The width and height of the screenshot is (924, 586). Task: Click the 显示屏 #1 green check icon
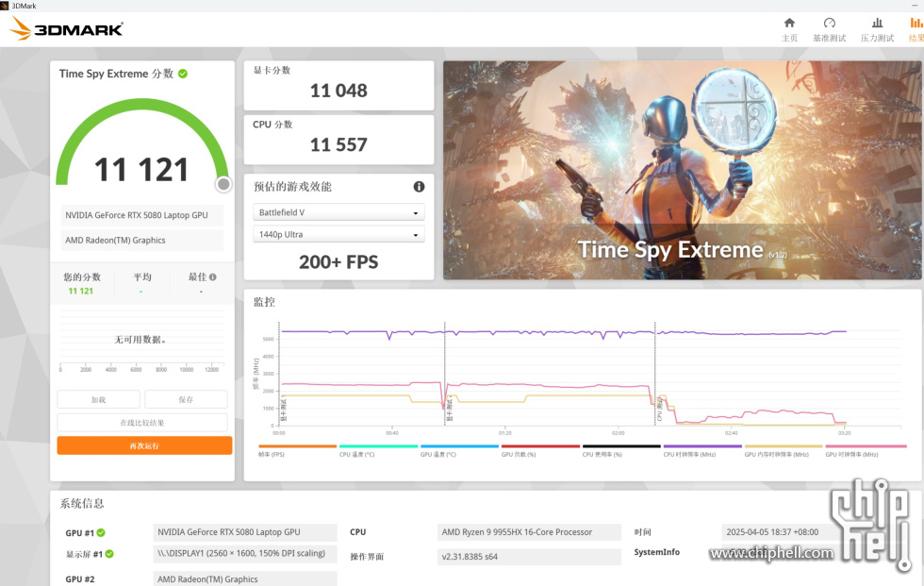pos(109,554)
